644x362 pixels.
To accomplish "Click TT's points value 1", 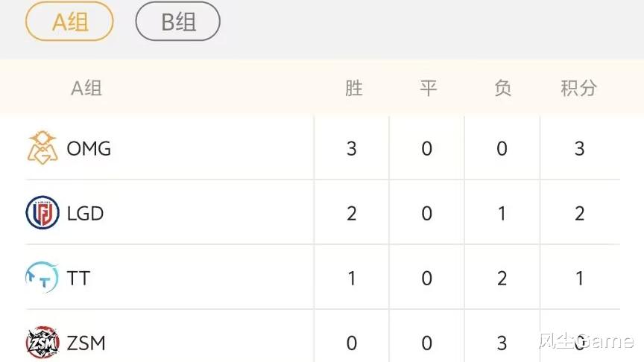I will click(579, 279).
